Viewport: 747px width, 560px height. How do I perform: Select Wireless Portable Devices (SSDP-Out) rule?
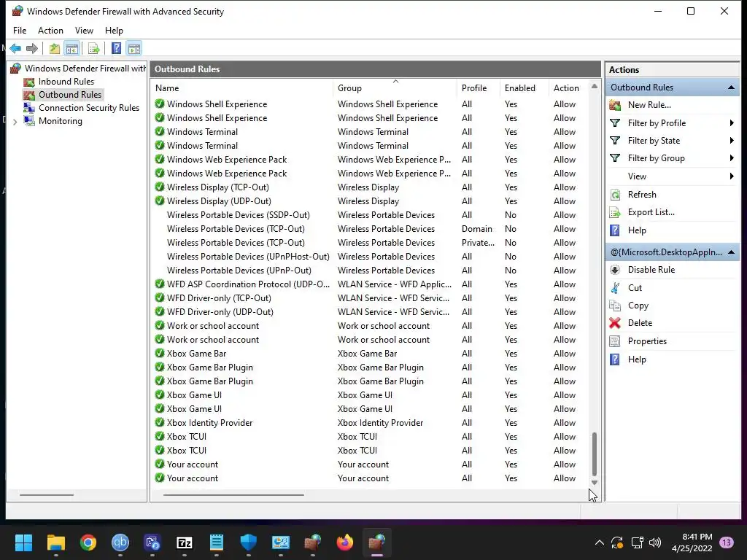coord(239,215)
